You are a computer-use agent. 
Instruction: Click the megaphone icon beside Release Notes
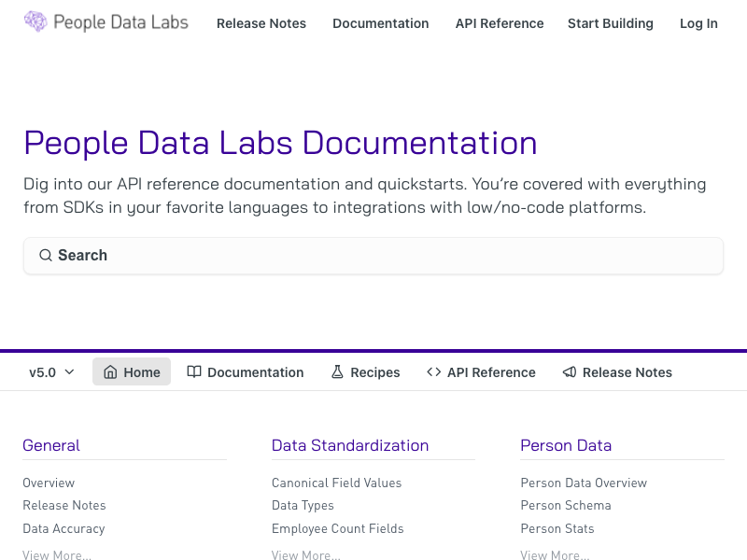pos(570,371)
